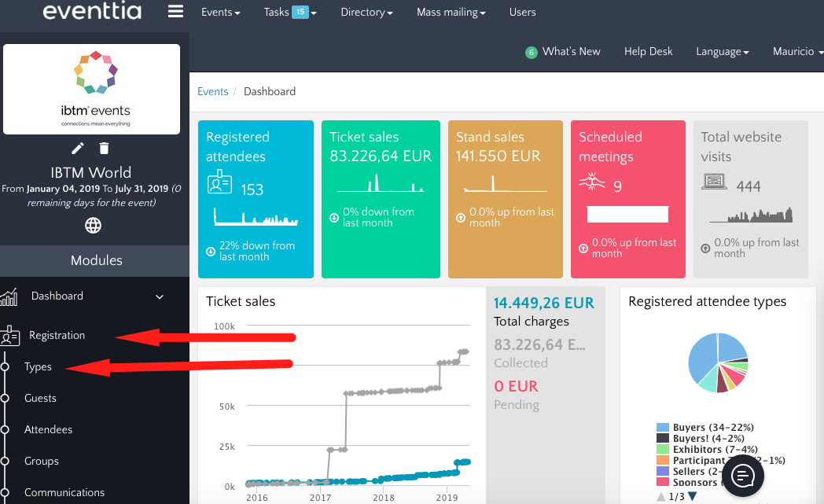Open the globe website icon
Image resolution: width=824 pixels, height=504 pixels.
tap(94, 226)
